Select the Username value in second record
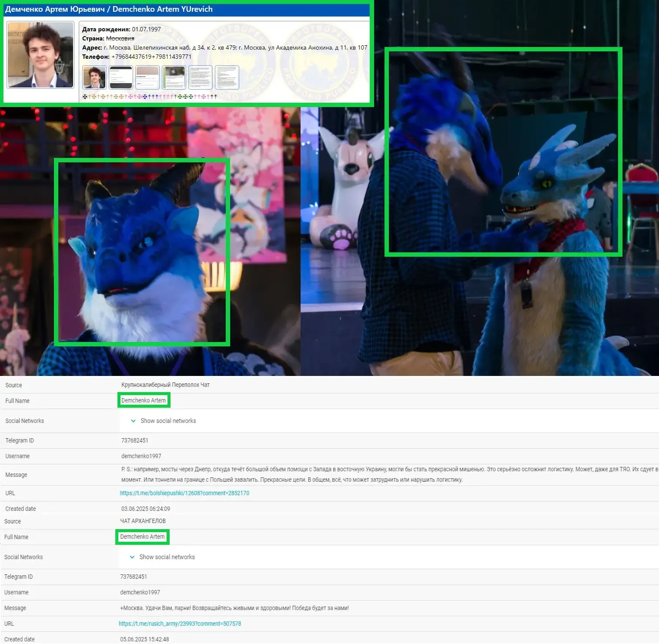The width and height of the screenshot is (659, 644). 140,592
